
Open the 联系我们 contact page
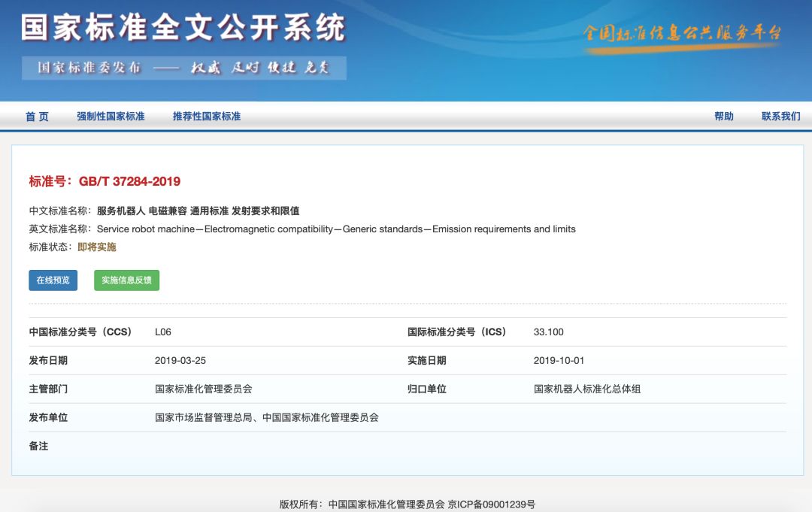point(780,117)
